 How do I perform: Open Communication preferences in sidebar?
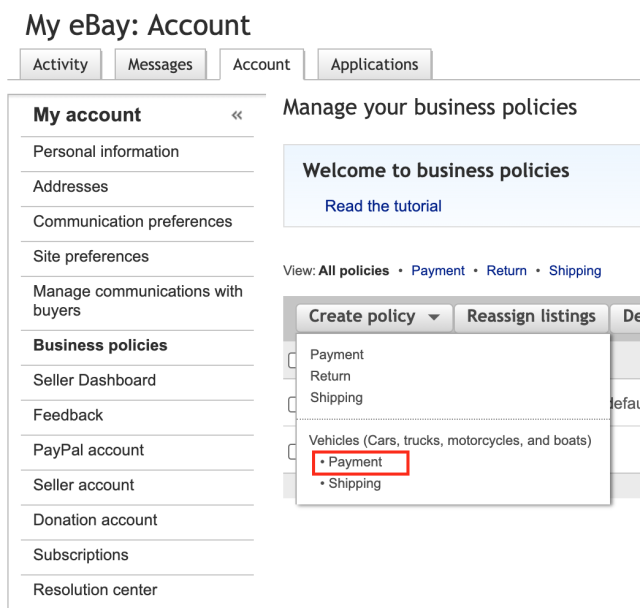coord(132,221)
